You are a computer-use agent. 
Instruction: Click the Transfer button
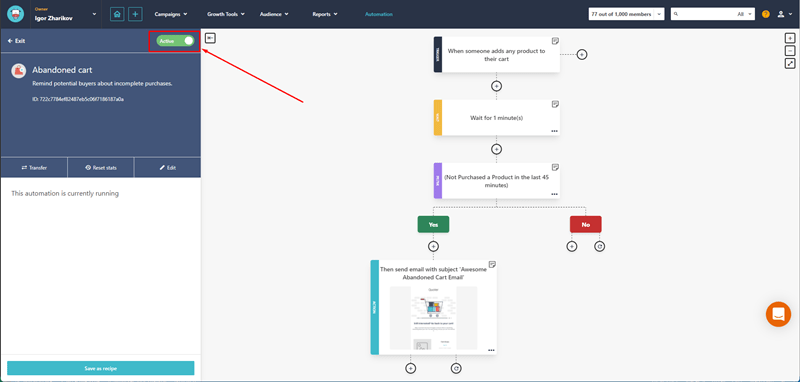34,167
